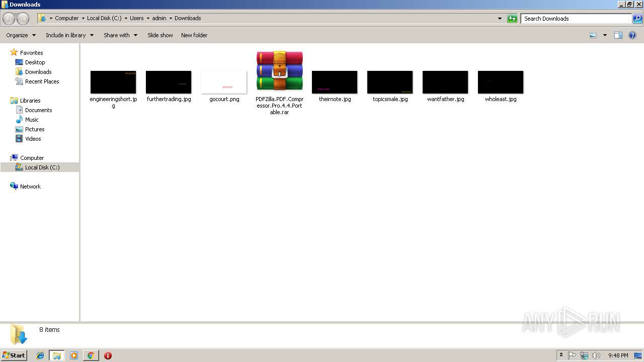Open Include in library dropdown
Screen dimensions: 644x362
click(x=70, y=35)
